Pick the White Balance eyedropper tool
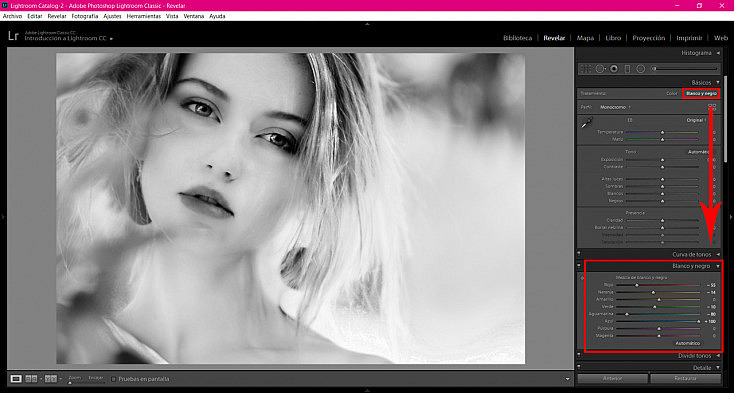734x393 pixels. coord(586,123)
